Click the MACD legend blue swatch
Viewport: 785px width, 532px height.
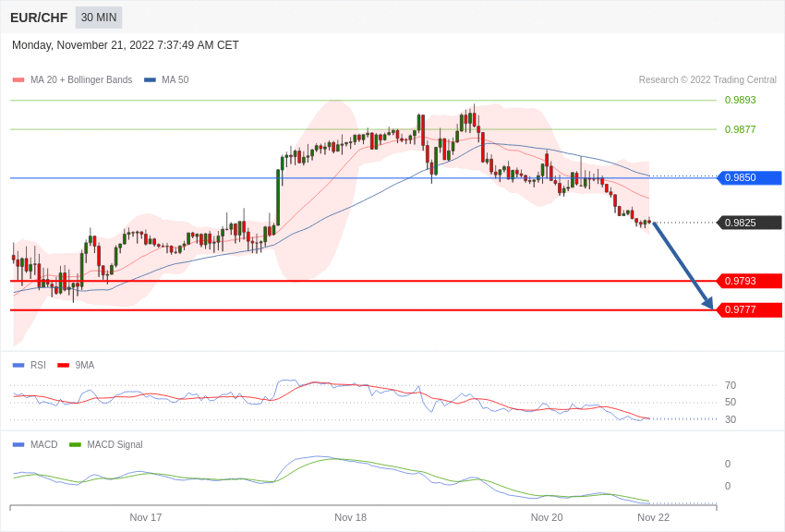point(18,444)
